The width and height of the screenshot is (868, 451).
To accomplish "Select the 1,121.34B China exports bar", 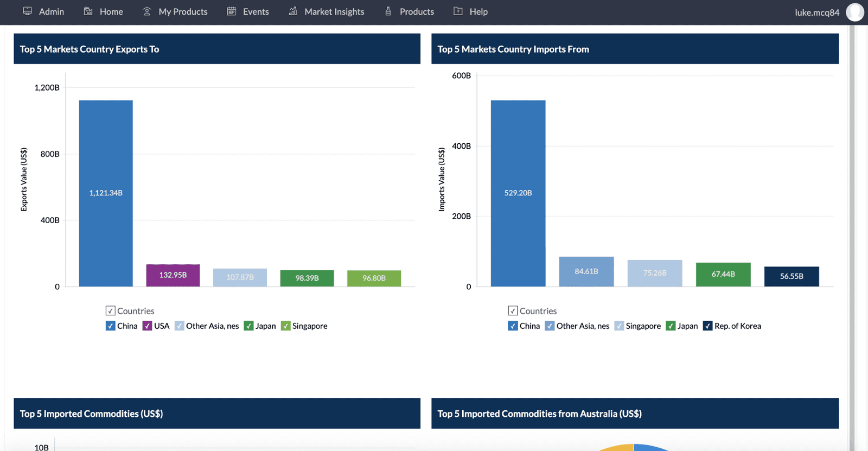I will point(106,193).
